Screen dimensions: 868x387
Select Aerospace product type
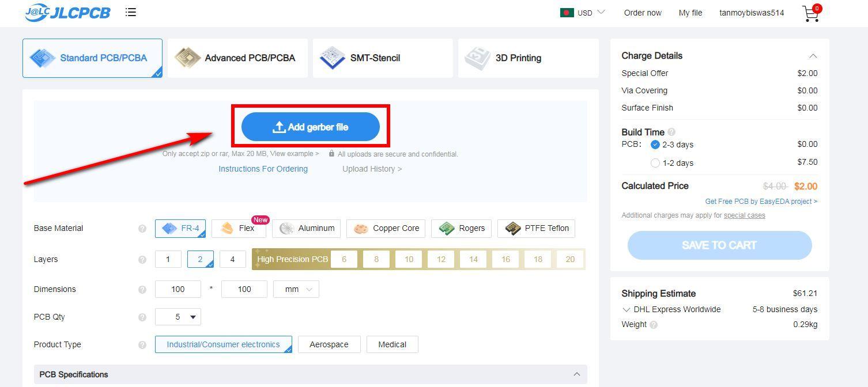tap(329, 344)
